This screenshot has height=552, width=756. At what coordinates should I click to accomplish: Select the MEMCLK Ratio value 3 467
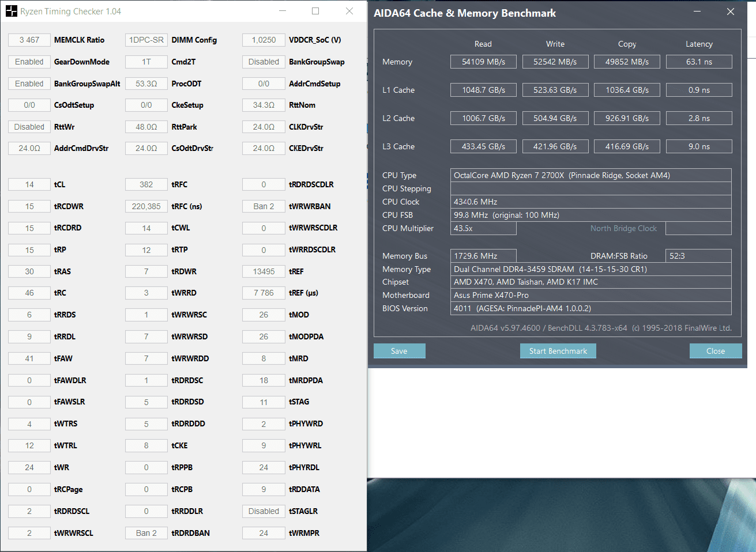pyautogui.click(x=29, y=40)
